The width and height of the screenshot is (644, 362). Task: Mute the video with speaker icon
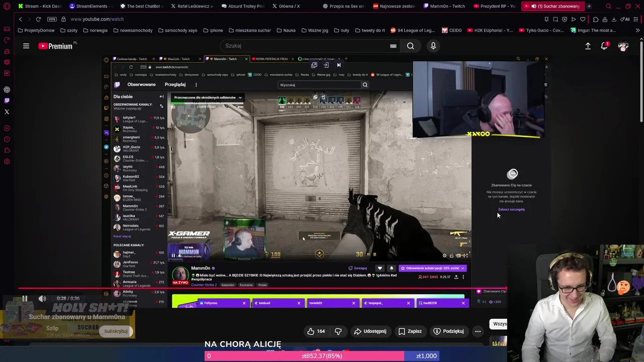point(42,299)
